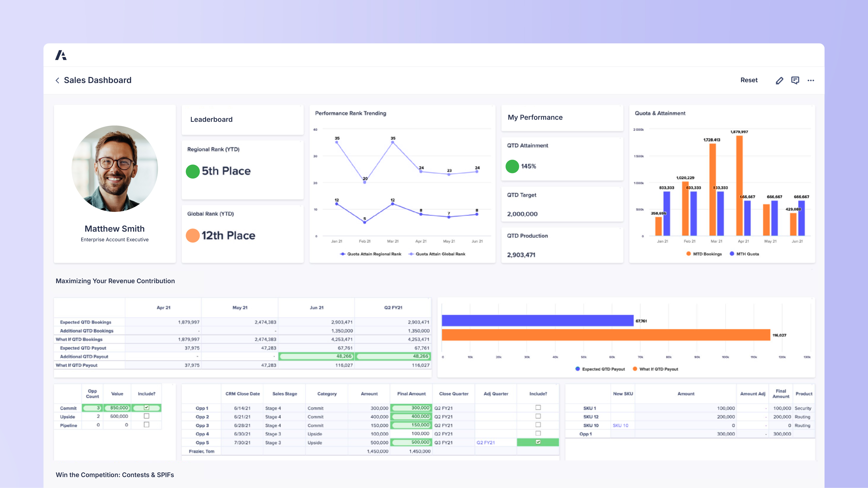Click the Anaplan logo icon
Viewport: 868px width, 488px height.
point(61,55)
